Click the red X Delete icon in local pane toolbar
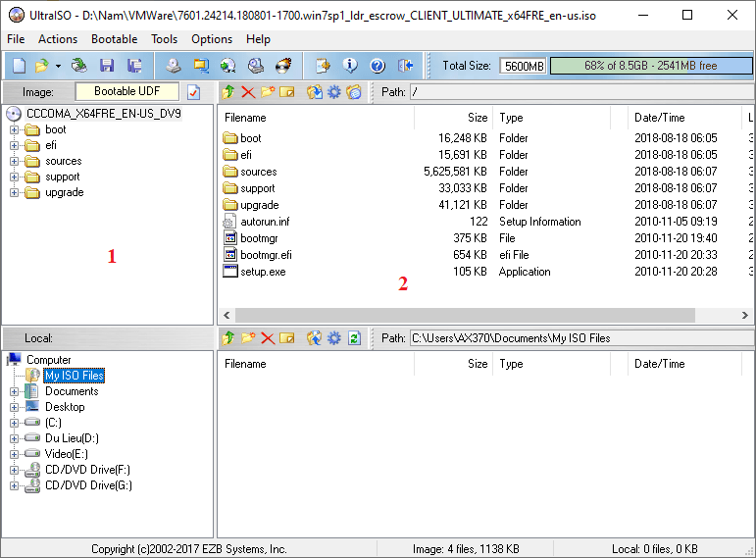The width and height of the screenshot is (756, 558). pos(268,338)
